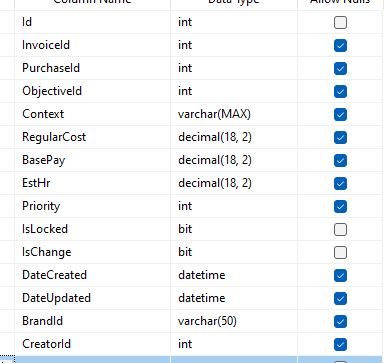Open data type cell for PurchaseId
This screenshot has height=363, width=385.
[x=234, y=68]
